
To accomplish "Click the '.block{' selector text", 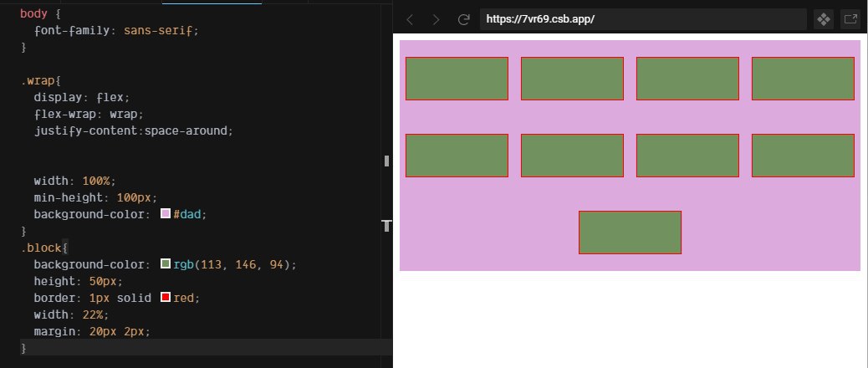I will 44,248.
